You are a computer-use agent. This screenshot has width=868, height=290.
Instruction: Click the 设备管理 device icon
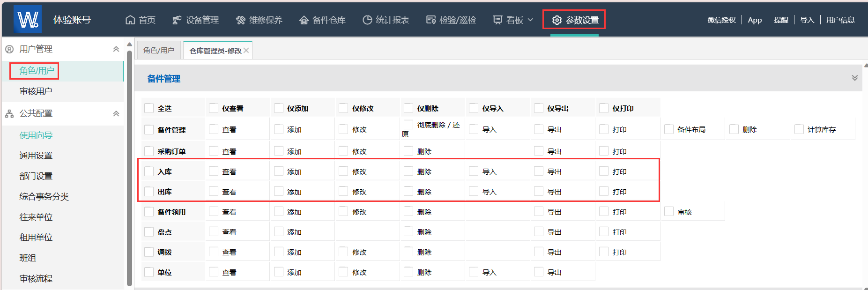tap(177, 20)
